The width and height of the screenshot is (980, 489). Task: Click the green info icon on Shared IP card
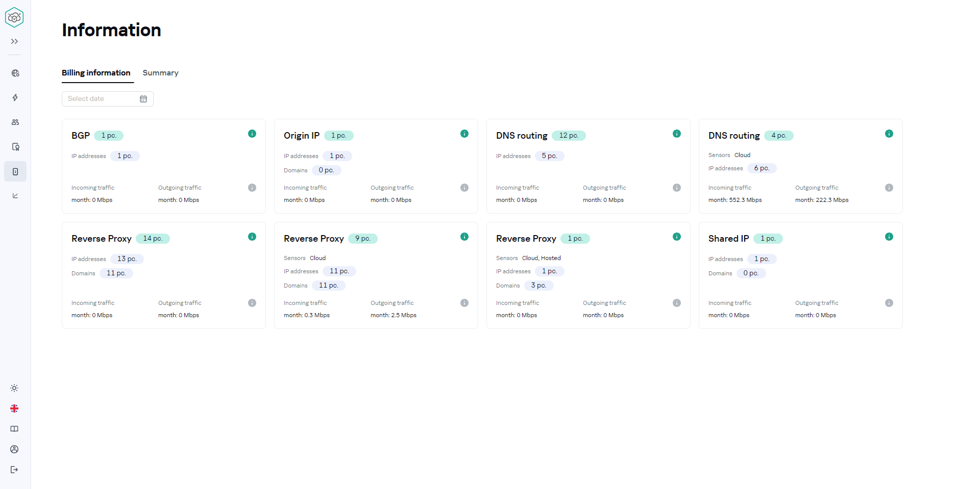889,237
